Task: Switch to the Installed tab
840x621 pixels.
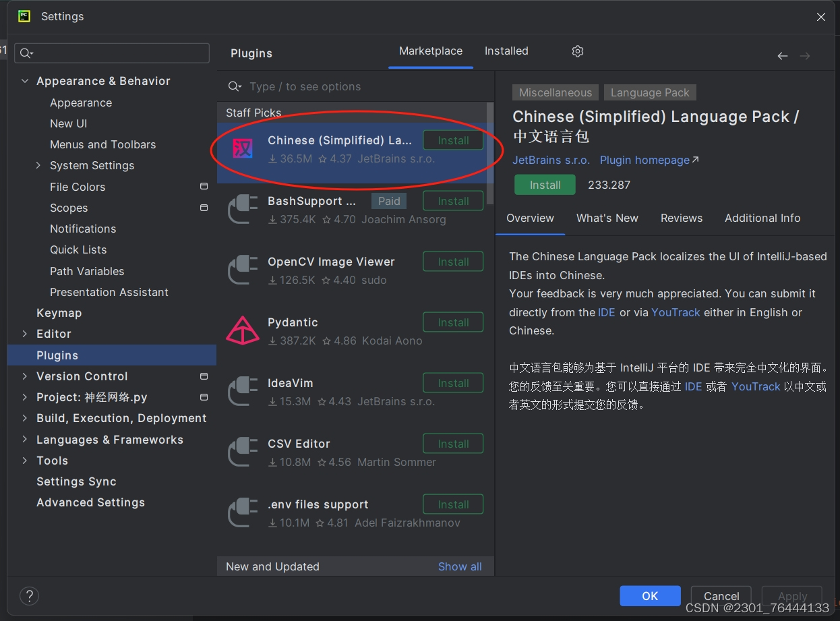Action: click(x=506, y=51)
